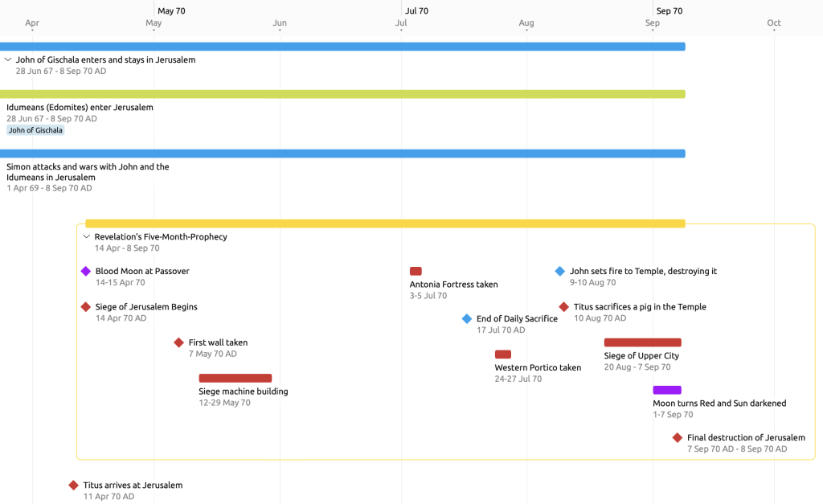The height and width of the screenshot is (504, 823).
Task: Select the End of Daily Sacrifice blue diamond
Action: tap(467, 319)
